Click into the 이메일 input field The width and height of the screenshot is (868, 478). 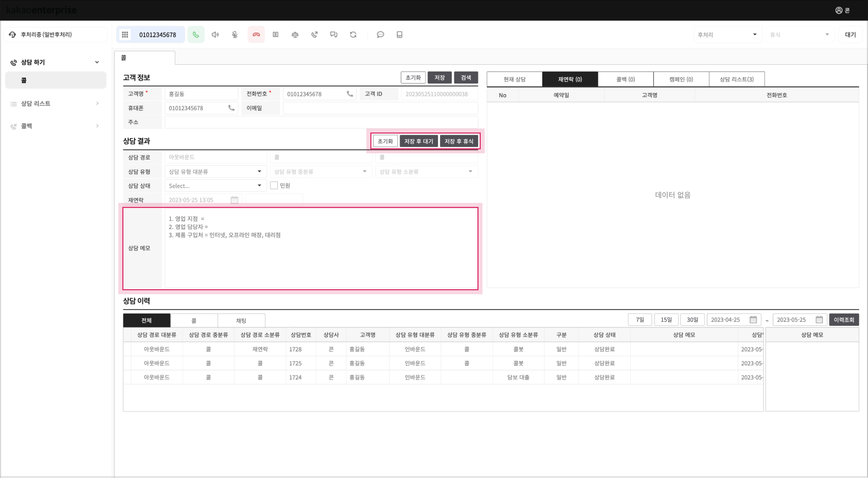tap(380, 108)
